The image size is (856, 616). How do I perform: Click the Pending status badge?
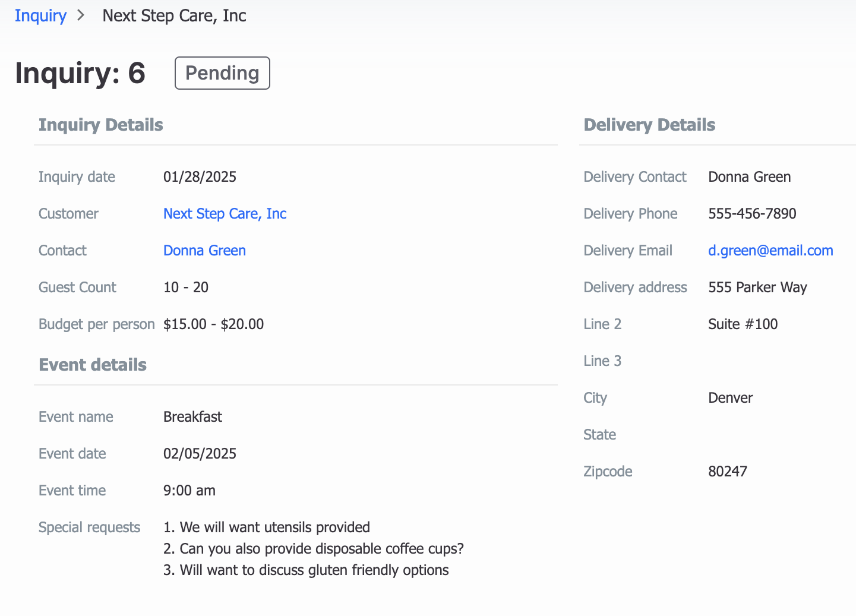tap(222, 73)
